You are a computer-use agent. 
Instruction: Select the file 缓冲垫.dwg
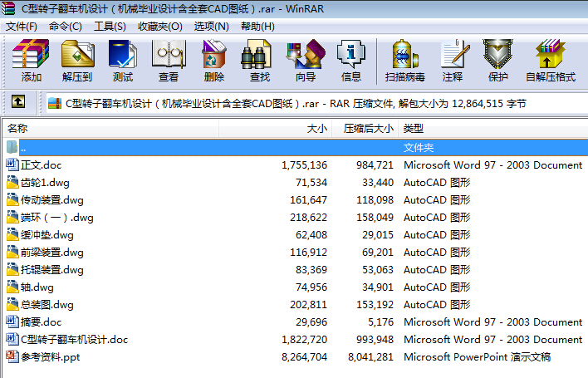point(47,235)
